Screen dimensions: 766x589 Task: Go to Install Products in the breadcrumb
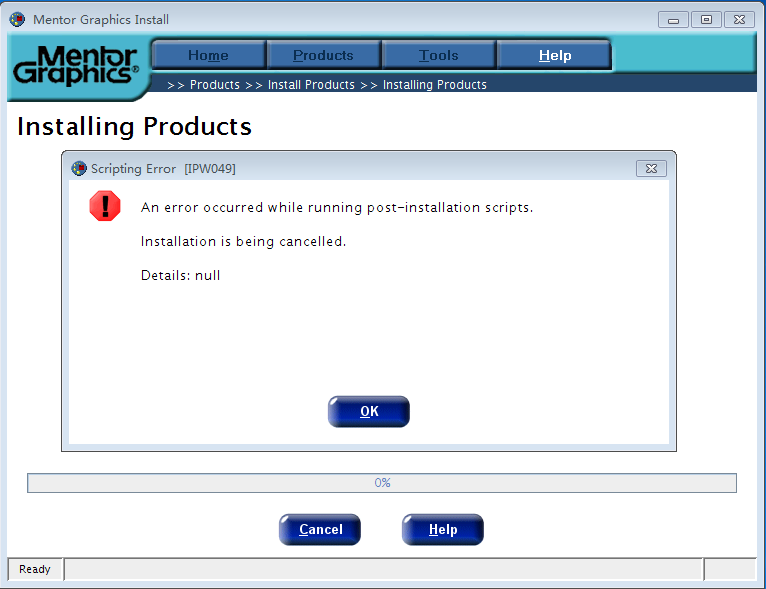pyautogui.click(x=311, y=84)
